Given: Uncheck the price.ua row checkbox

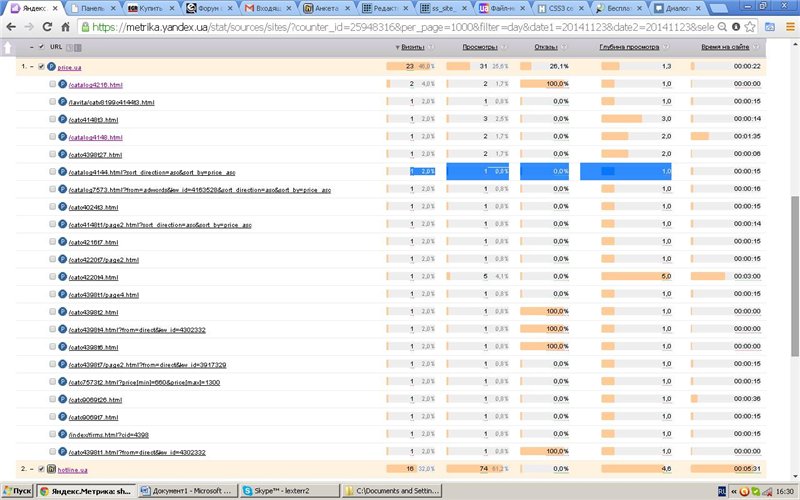Looking at the screenshot, I should click(41, 67).
